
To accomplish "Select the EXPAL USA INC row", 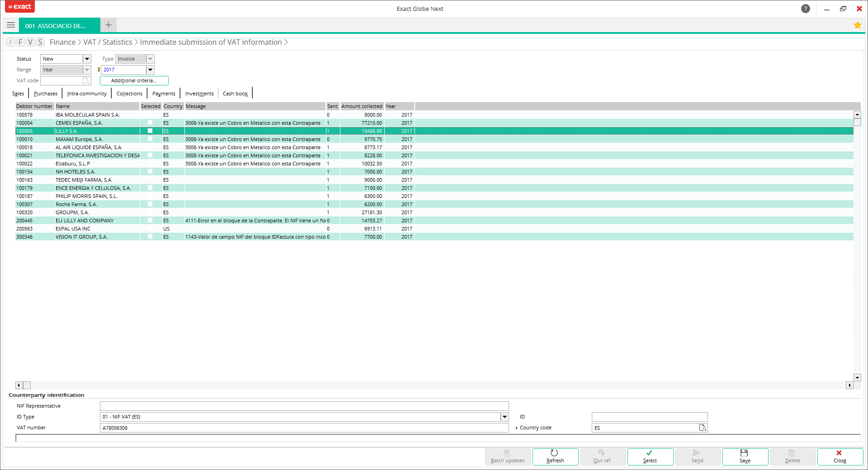I will pyautogui.click(x=434, y=229).
